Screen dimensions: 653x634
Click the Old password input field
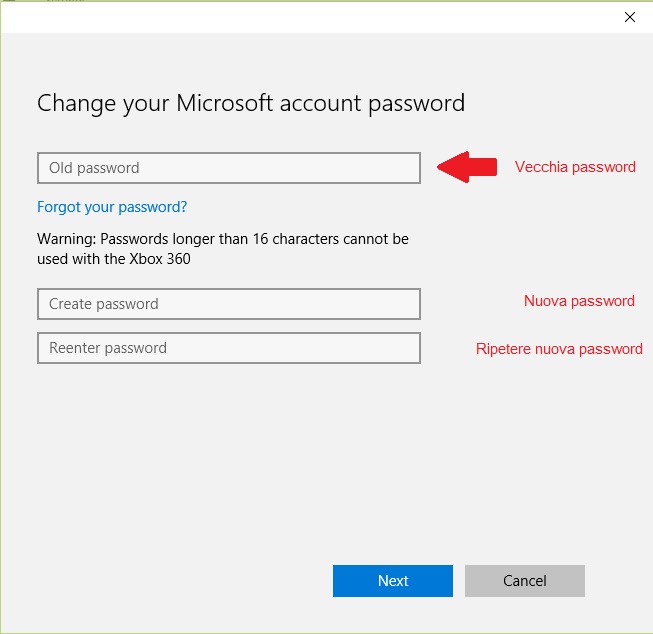click(229, 168)
